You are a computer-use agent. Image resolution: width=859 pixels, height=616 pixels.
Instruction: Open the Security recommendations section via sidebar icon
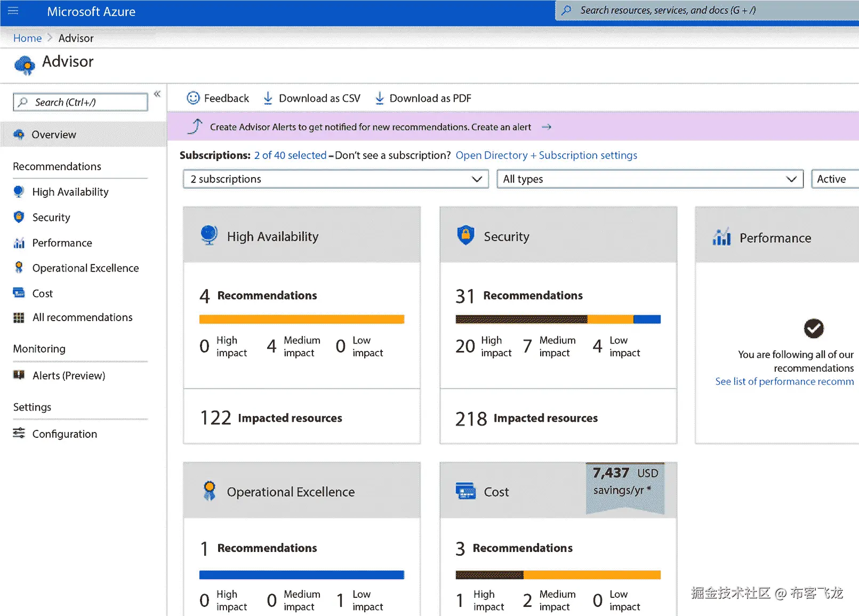pos(19,217)
